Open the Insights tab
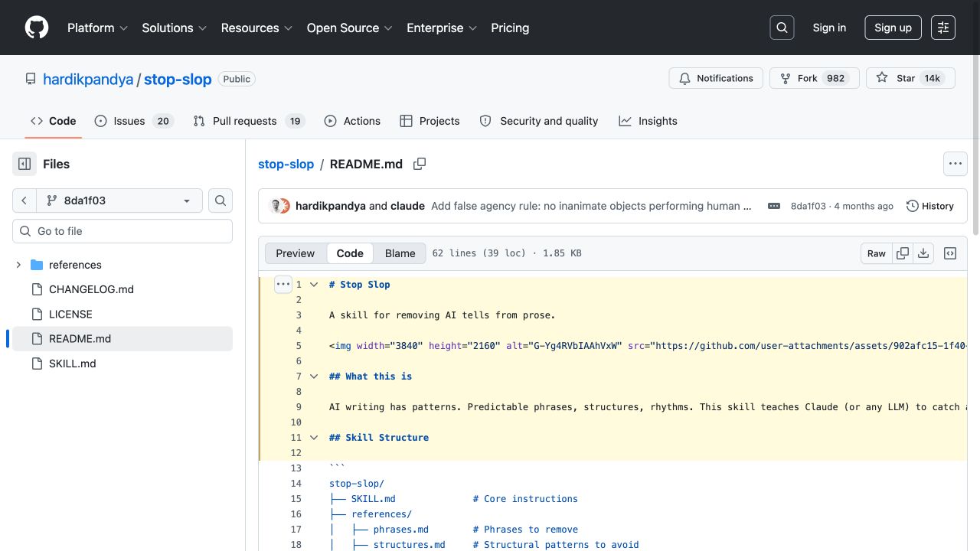This screenshot has height=551, width=980. click(648, 121)
